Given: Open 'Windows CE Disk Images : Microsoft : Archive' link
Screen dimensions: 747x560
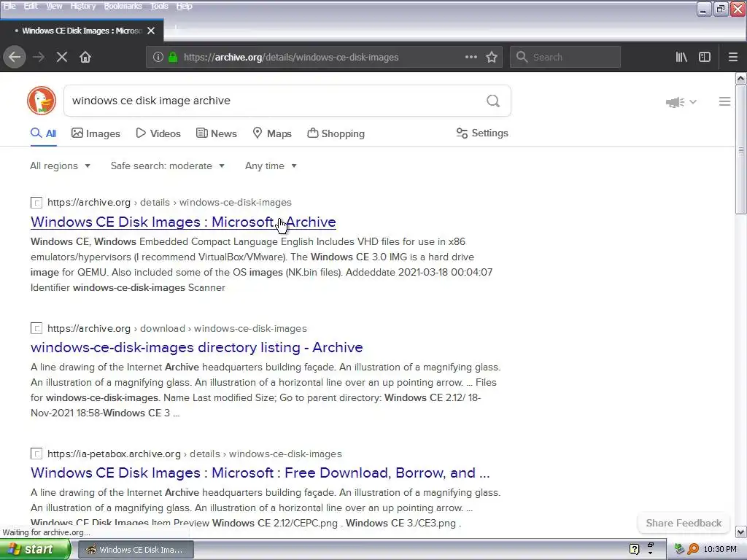Looking at the screenshot, I should click(x=183, y=222).
